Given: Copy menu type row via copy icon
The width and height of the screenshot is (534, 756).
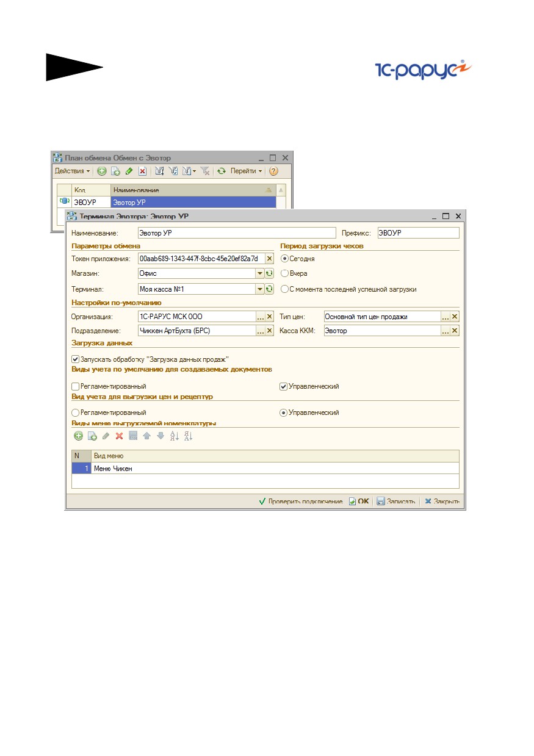Looking at the screenshot, I should (92, 436).
